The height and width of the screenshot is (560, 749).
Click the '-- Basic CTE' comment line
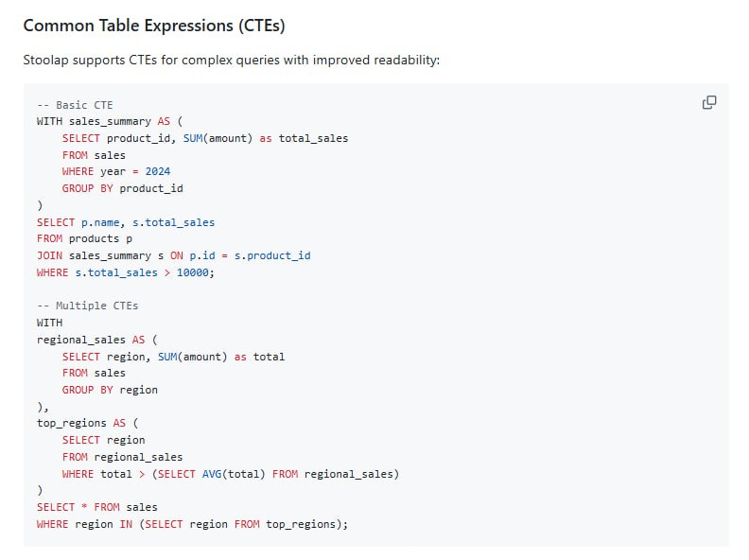[75, 105]
